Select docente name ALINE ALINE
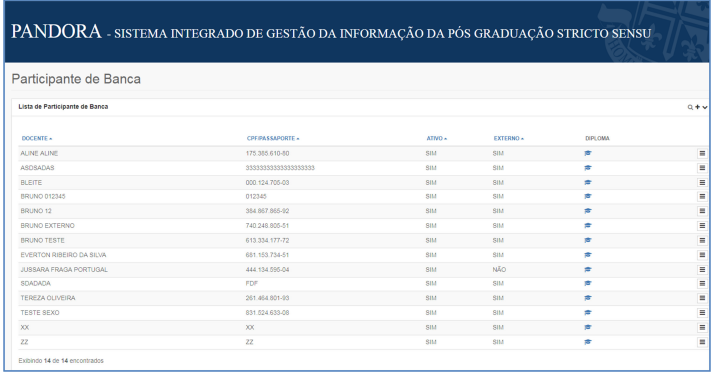 tap(39, 153)
